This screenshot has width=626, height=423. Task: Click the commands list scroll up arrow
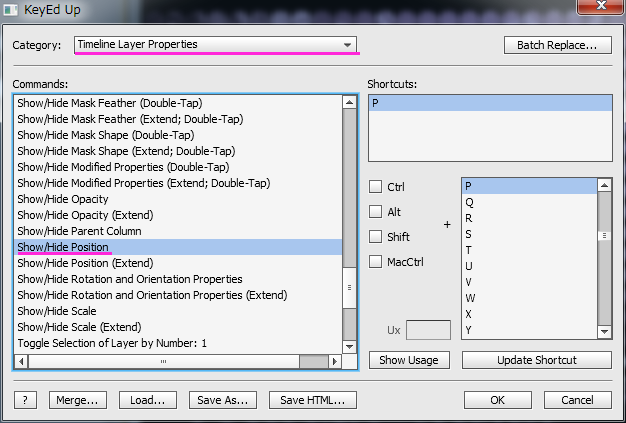click(x=349, y=103)
